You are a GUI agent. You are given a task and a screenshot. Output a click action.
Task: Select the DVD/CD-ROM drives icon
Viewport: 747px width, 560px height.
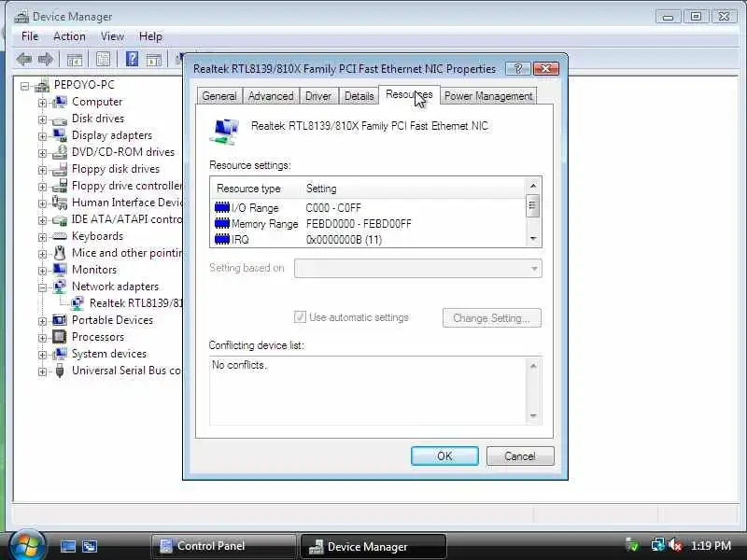click(60, 152)
